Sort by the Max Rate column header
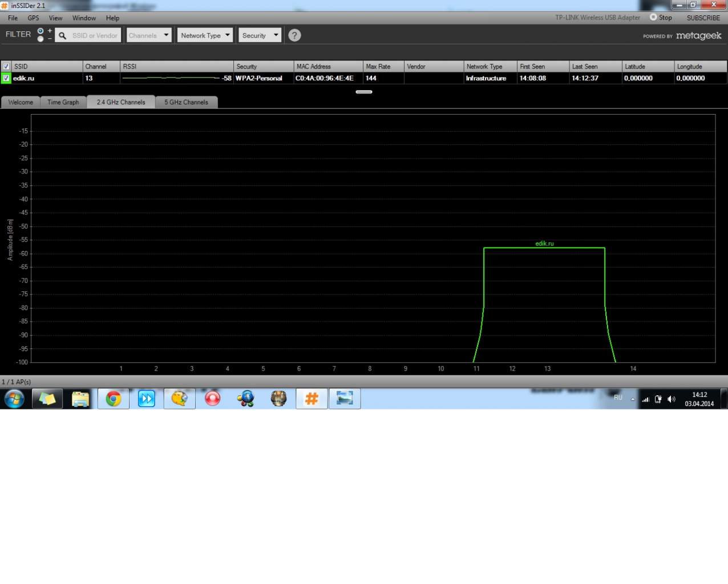Image resolution: width=728 pixels, height=584 pixels. pyautogui.click(x=383, y=67)
